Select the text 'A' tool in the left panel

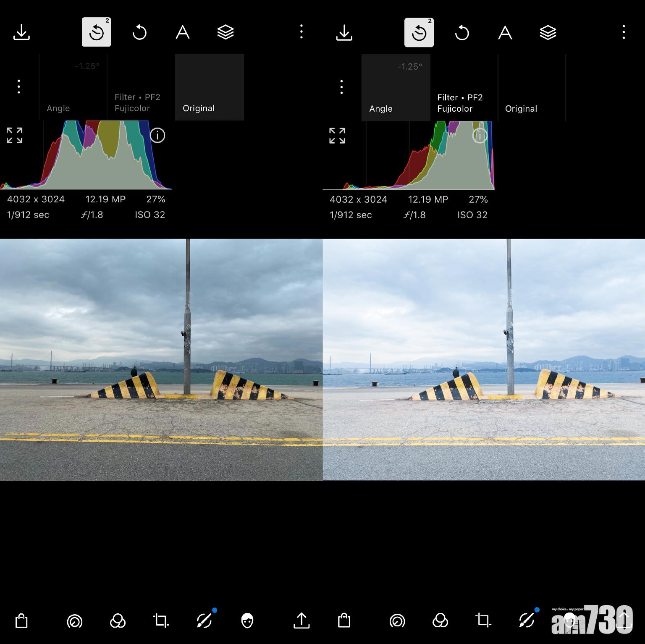182,32
